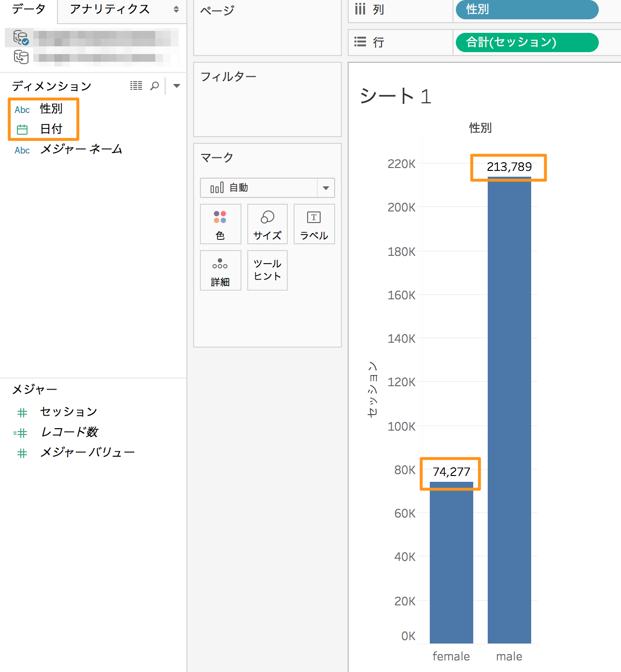Viewport: 621px width, 672px height.
Task: Click the 性別 pill on the columns shelf
Action: pyautogui.click(x=527, y=9)
